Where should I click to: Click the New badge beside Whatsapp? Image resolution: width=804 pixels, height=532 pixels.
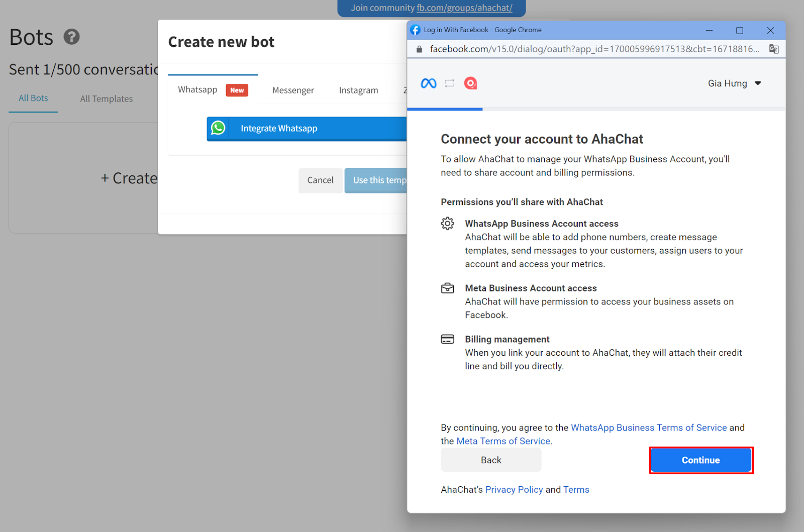pyautogui.click(x=237, y=90)
